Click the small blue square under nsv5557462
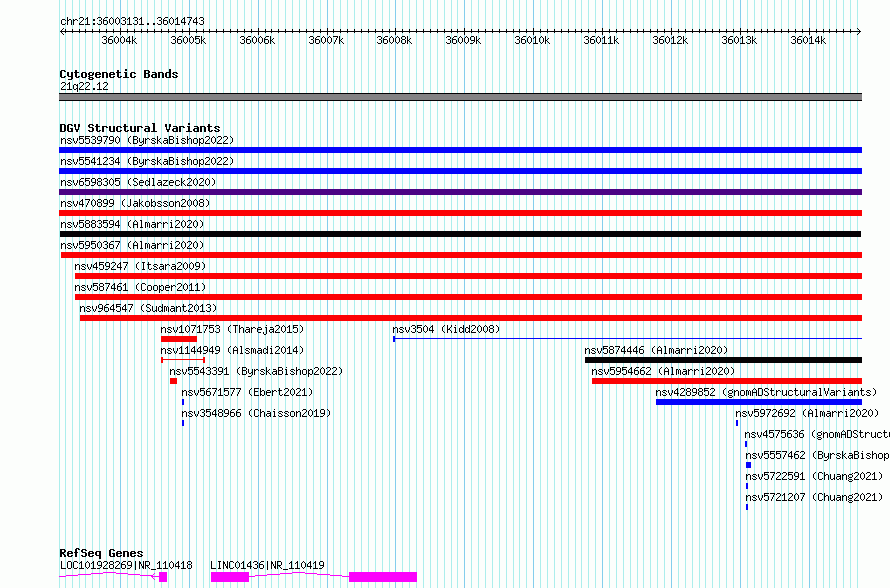 pos(748,465)
